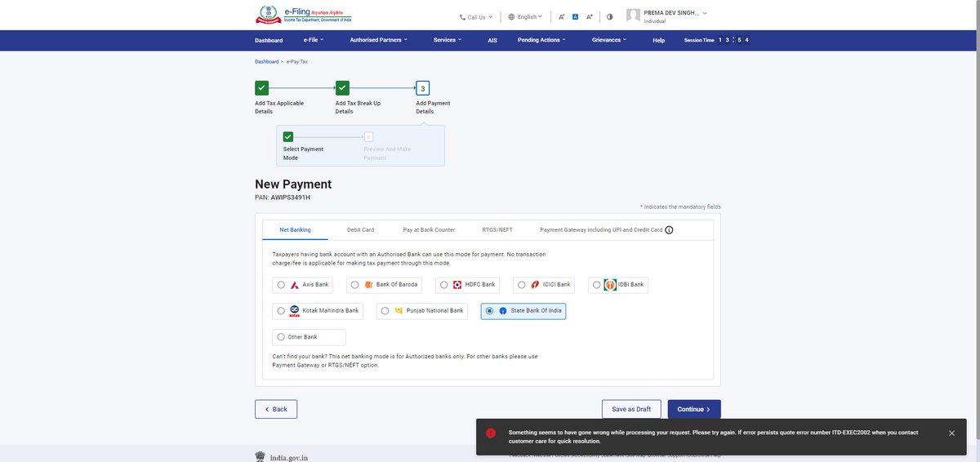Image resolution: width=980 pixels, height=462 pixels.
Task: Expand the Services menu
Action: (448, 40)
